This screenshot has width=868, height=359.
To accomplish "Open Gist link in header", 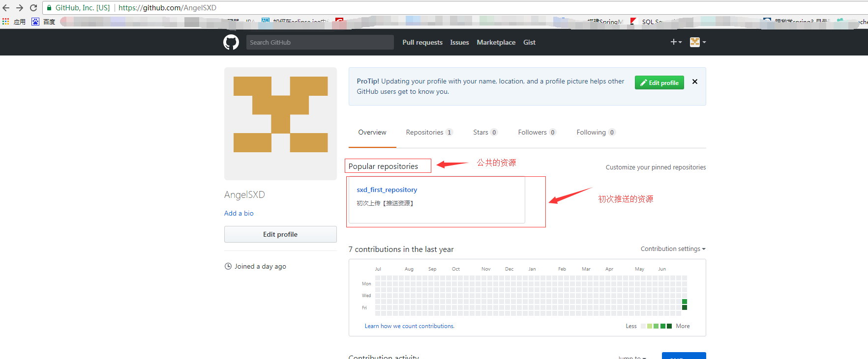I will pyautogui.click(x=529, y=42).
